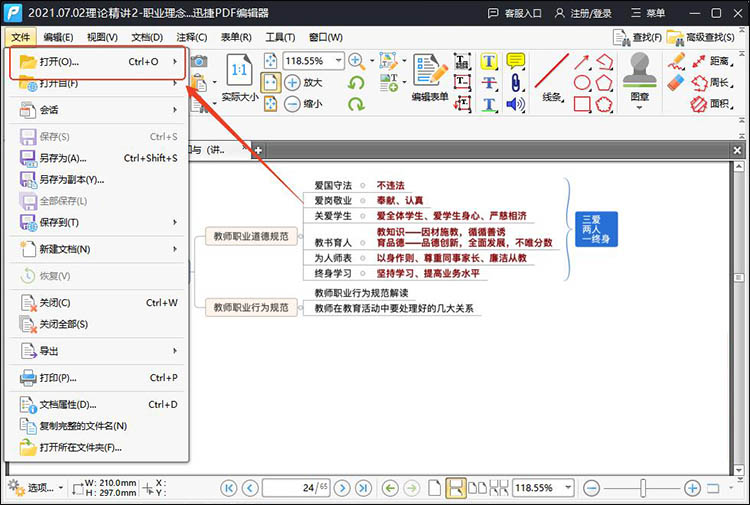Viewport: 750px width, 505px height.
Task: Toggle two-page facing layout
Action: click(477, 488)
